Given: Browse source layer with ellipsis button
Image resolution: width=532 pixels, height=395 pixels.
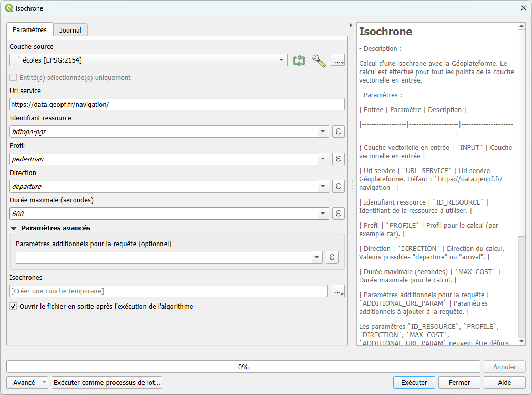Looking at the screenshot, I should 337,60.
